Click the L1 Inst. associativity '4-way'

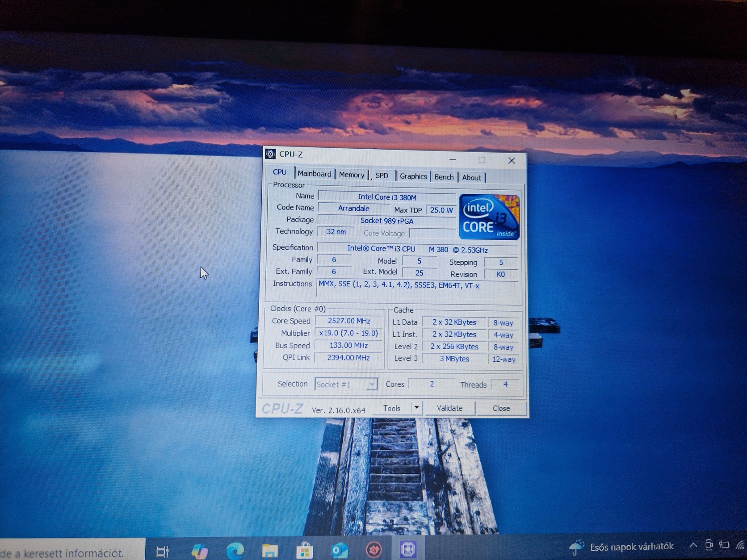point(503,335)
